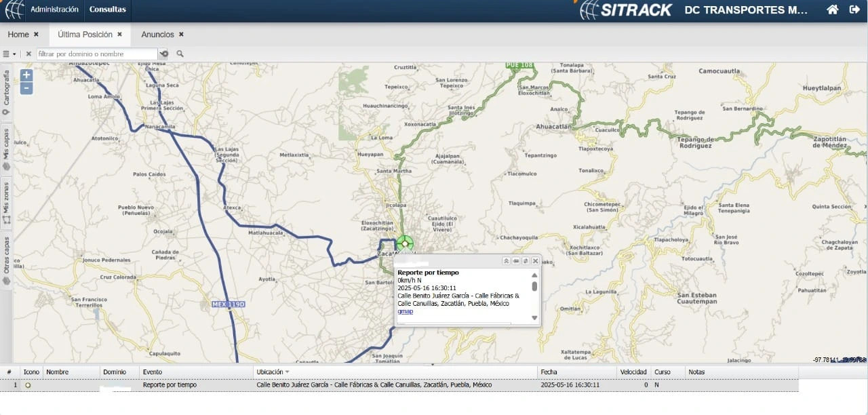Switch to the Anuncios tab
868x415 pixels.
tap(157, 34)
